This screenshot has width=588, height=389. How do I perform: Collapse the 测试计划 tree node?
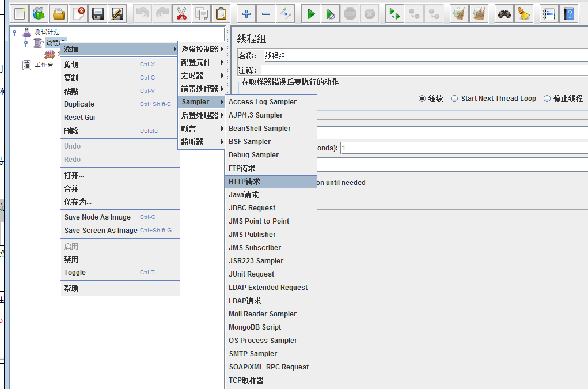click(x=15, y=32)
